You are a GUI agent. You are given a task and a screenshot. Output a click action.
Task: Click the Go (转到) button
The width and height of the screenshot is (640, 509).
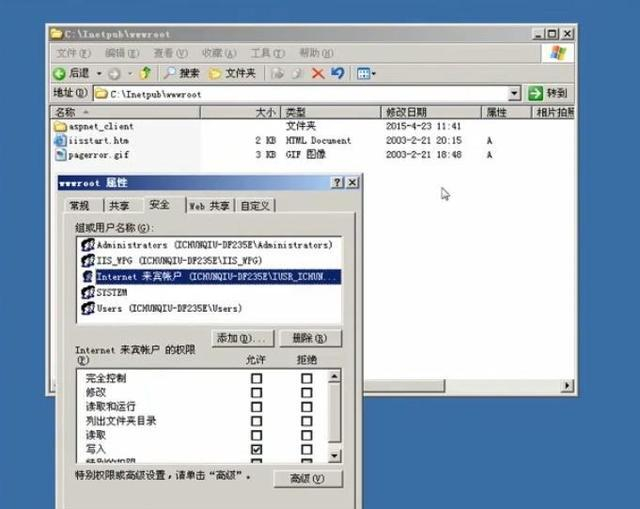click(x=549, y=93)
